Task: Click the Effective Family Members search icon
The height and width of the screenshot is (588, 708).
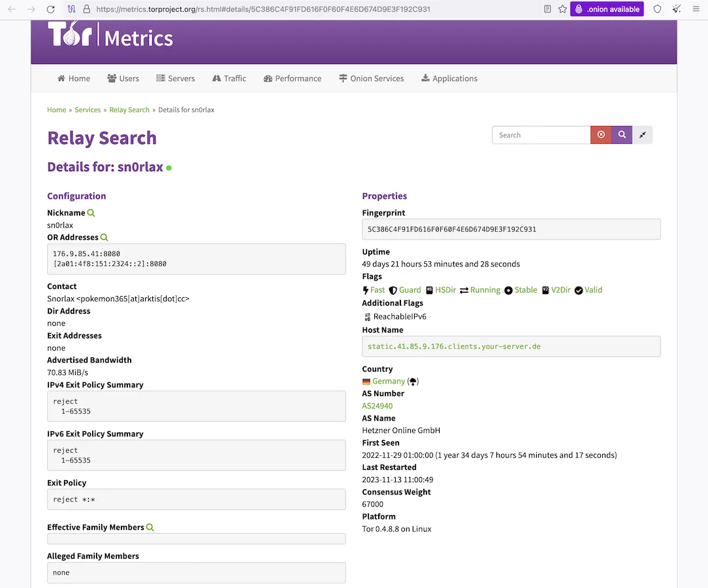Action: (150, 527)
